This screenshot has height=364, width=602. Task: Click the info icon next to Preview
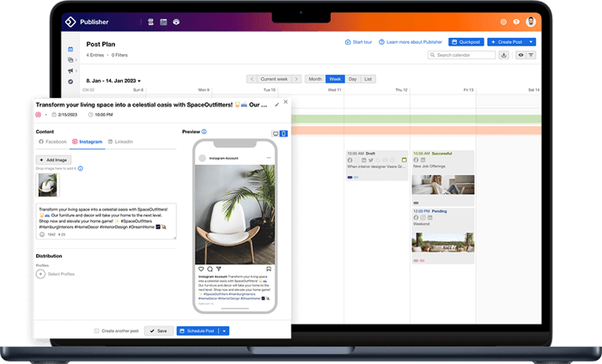click(204, 131)
